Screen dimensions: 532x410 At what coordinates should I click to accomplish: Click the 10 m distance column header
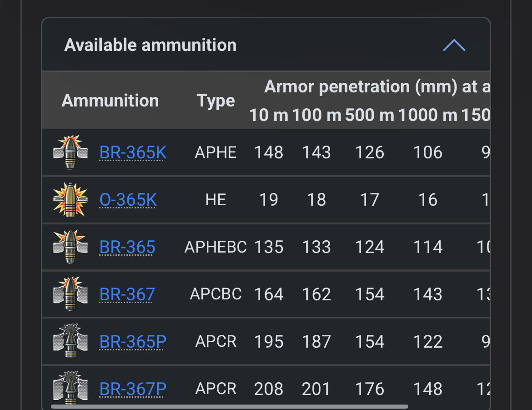268,116
